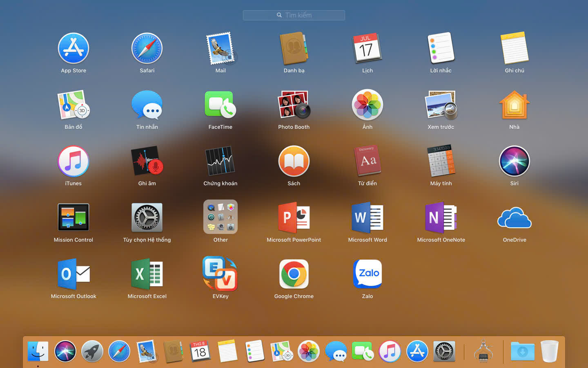Open the Zalo app
The height and width of the screenshot is (368, 588).
click(367, 274)
